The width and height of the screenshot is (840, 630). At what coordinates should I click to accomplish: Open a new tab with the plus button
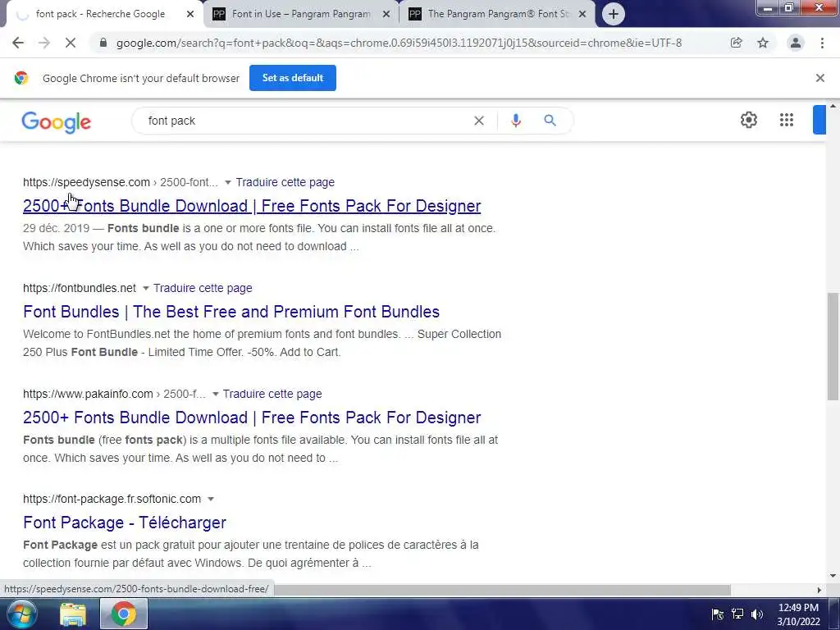(614, 14)
